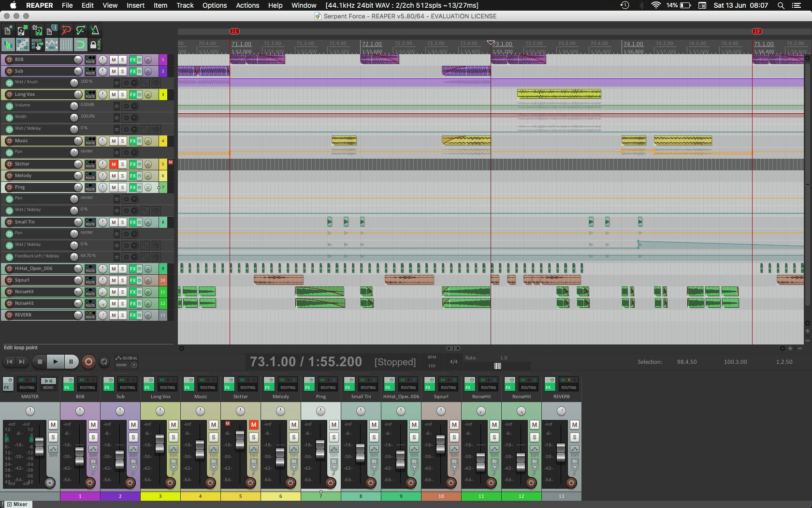
Task: Open the Actions menu
Action: (x=247, y=5)
